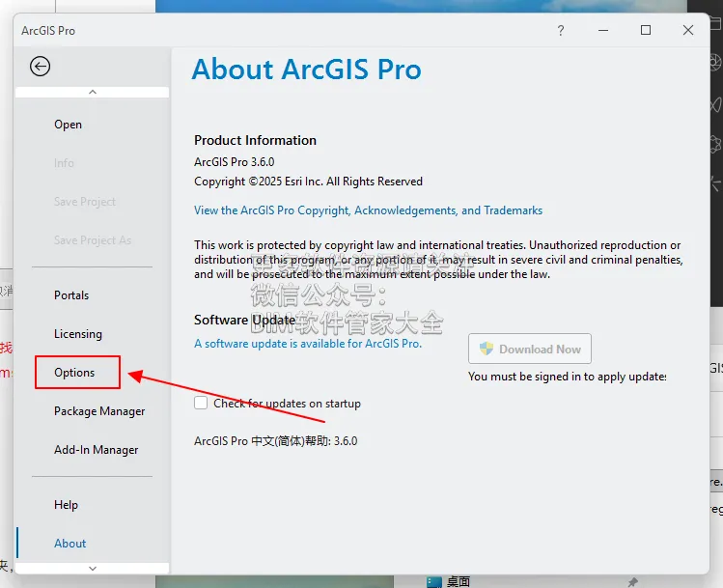Click the software update available link
Viewport: 723px width, 588px height.
pyautogui.click(x=308, y=344)
